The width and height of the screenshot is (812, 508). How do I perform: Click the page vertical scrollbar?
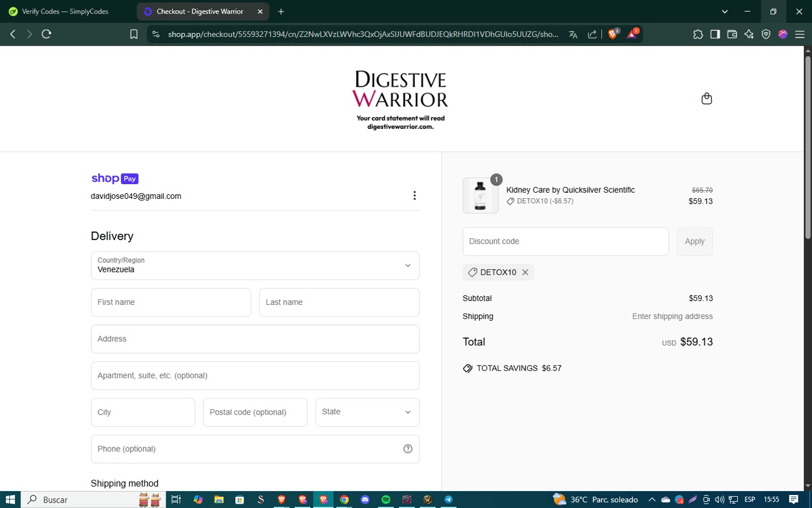pos(808,147)
